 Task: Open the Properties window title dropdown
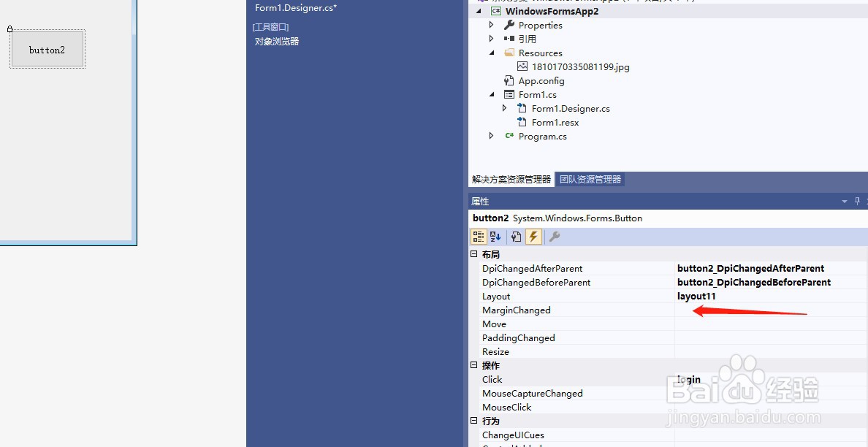coord(844,201)
